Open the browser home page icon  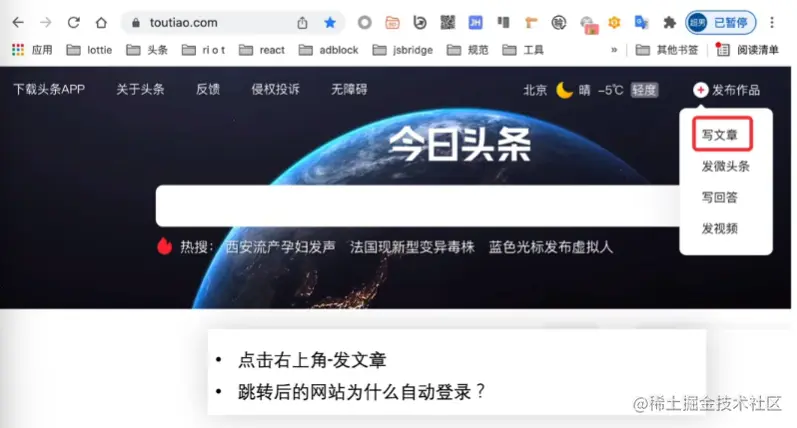(x=101, y=22)
